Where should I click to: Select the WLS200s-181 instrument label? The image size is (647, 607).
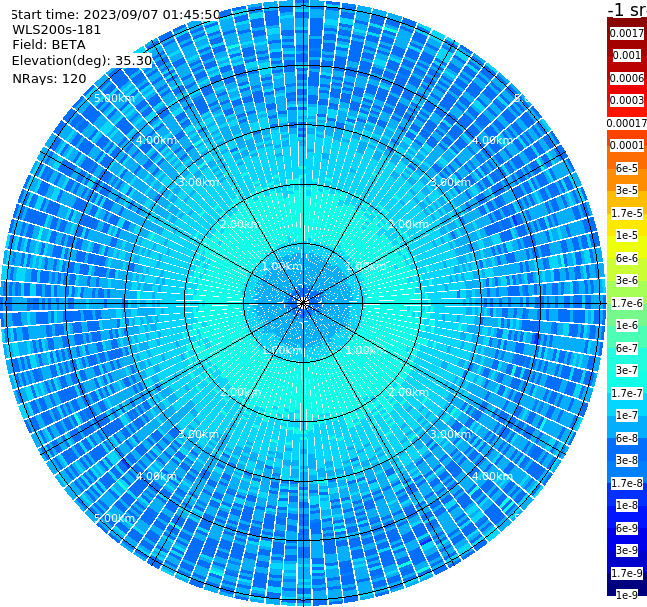coord(57,30)
